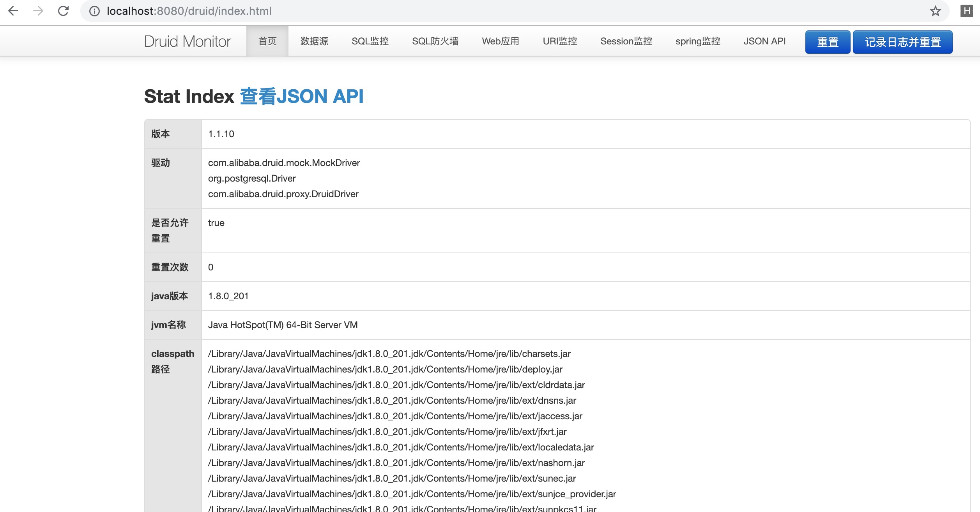Click the reset count value 0
This screenshot has height=512, width=980.
pos(211,267)
